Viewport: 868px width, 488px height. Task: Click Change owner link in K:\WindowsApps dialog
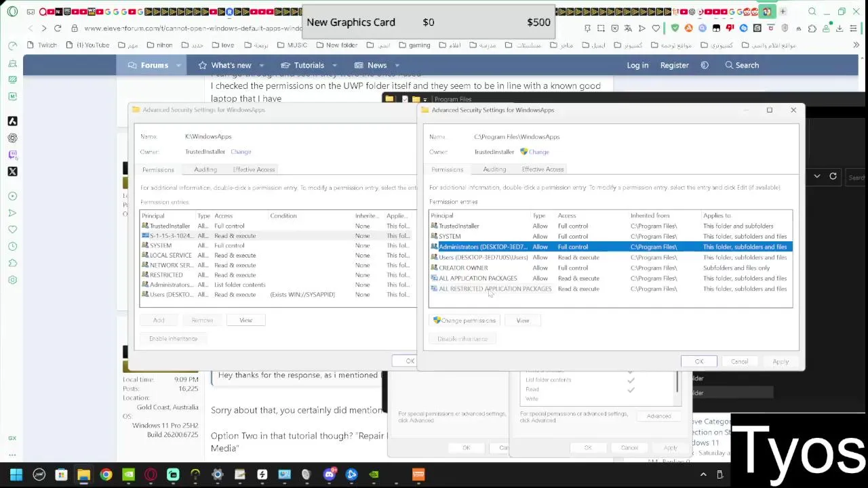[241, 152]
